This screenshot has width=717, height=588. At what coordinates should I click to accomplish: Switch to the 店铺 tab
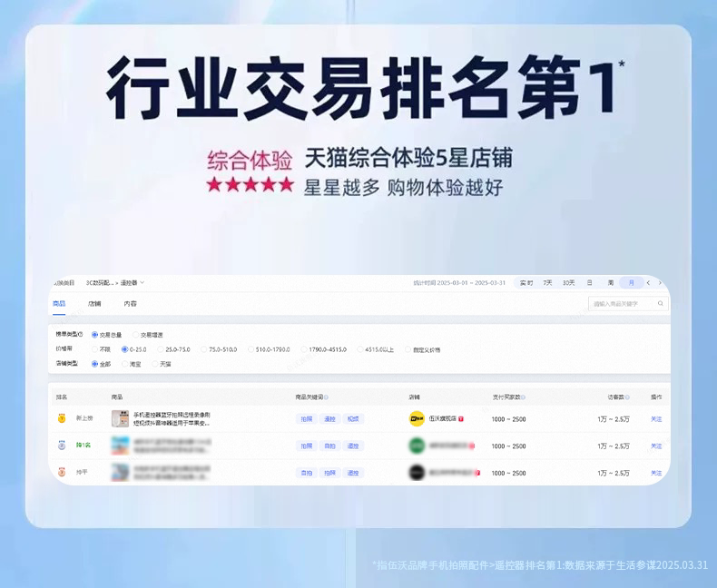(x=94, y=304)
